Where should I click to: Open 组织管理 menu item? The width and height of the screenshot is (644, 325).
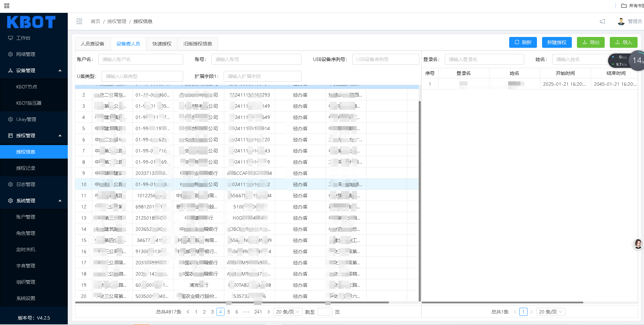34,282
